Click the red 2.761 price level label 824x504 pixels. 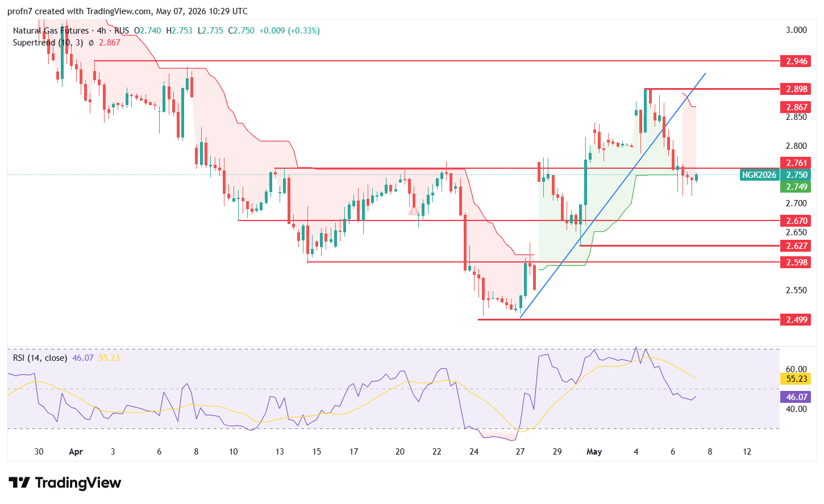pyautogui.click(x=796, y=164)
